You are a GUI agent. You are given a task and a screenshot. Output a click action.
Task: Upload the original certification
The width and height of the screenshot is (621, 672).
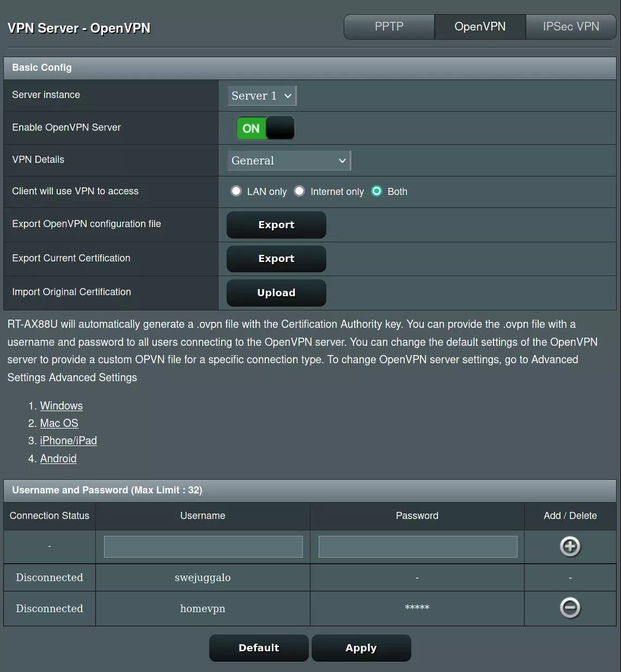(x=276, y=293)
